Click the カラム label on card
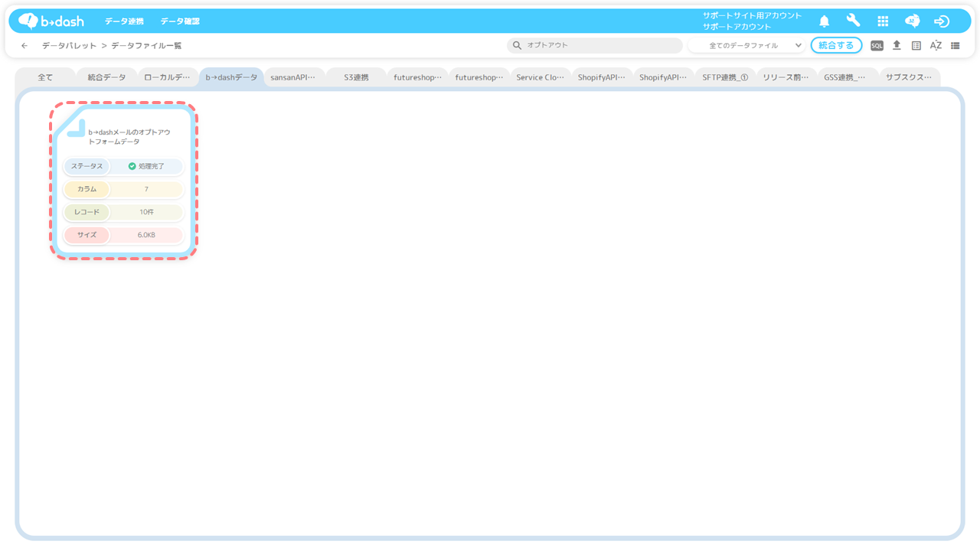980x551 pixels. coord(87,189)
